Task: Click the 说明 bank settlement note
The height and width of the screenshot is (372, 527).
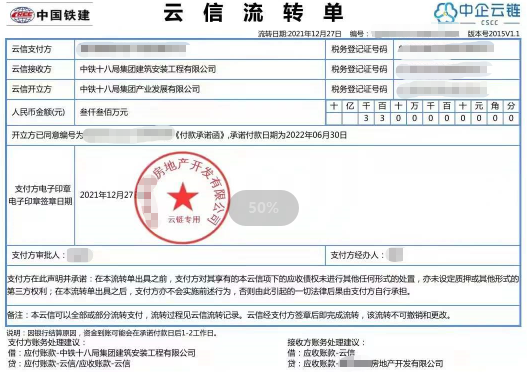Action: pyautogui.click(x=113, y=333)
